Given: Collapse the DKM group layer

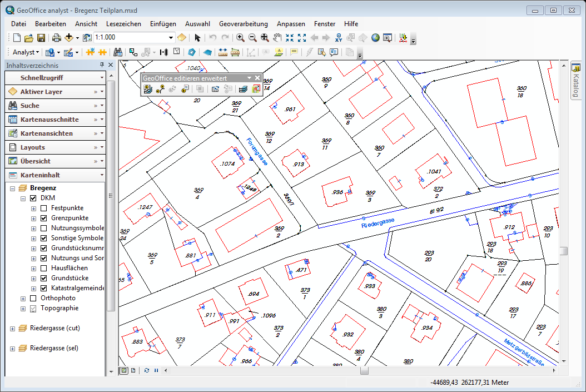Looking at the screenshot, I should click(23, 198).
